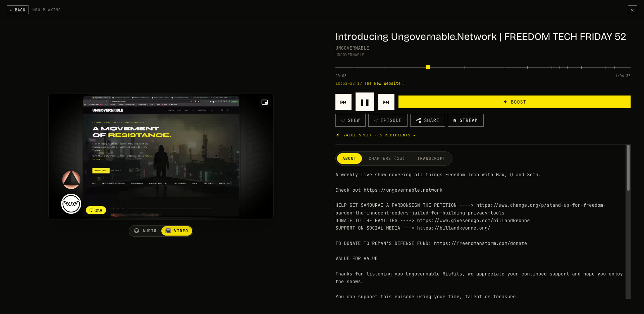
Task: Click the description panel scrollbar
Action: [628, 168]
